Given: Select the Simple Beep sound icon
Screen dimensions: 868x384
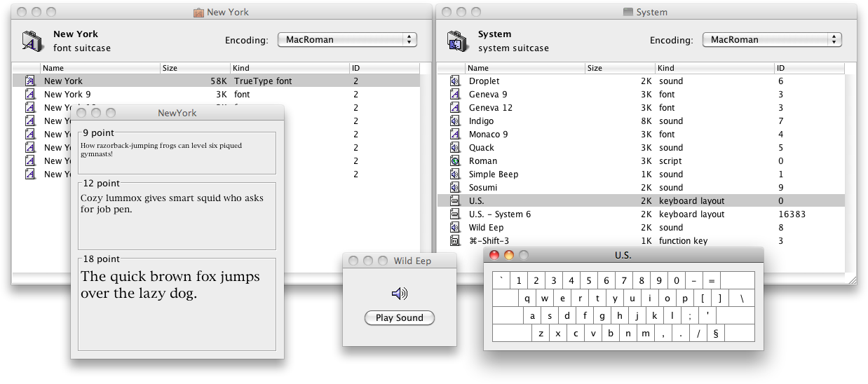Looking at the screenshot, I should click(x=454, y=174).
